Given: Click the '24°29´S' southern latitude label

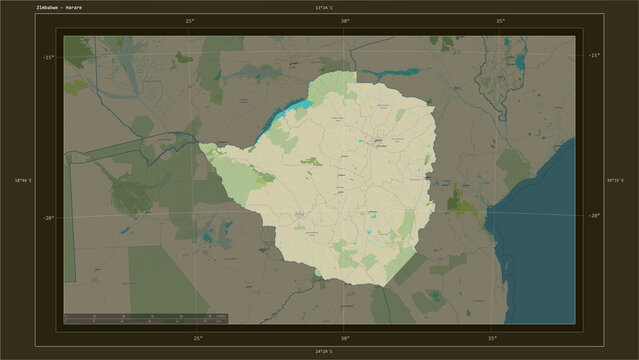Looking at the screenshot, I should tap(324, 351).
